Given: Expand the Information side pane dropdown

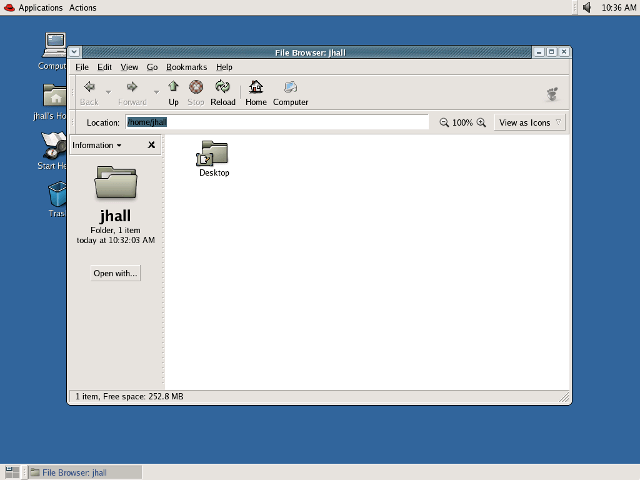Looking at the screenshot, I should 97,145.
